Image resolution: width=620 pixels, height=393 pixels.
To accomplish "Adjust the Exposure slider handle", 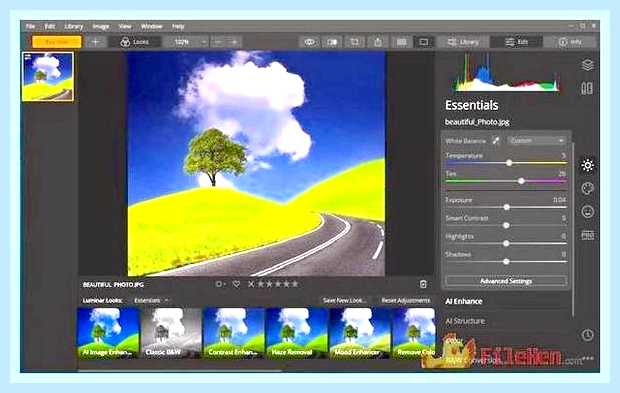I will click(x=507, y=207).
